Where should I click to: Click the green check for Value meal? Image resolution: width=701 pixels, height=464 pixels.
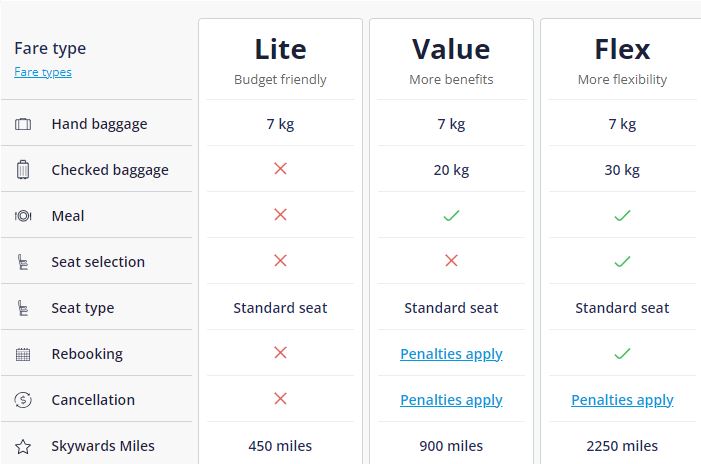pyautogui.click(x=451, y=216)
